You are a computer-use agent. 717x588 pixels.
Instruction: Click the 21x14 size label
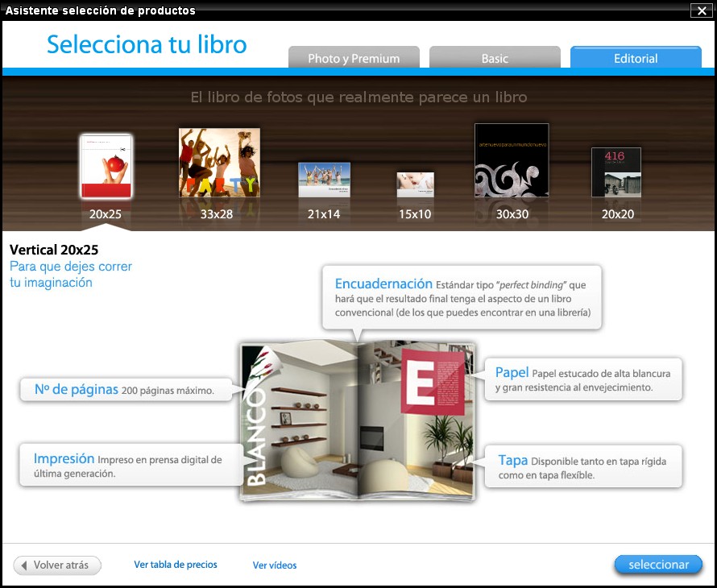[x=324, y=214]
